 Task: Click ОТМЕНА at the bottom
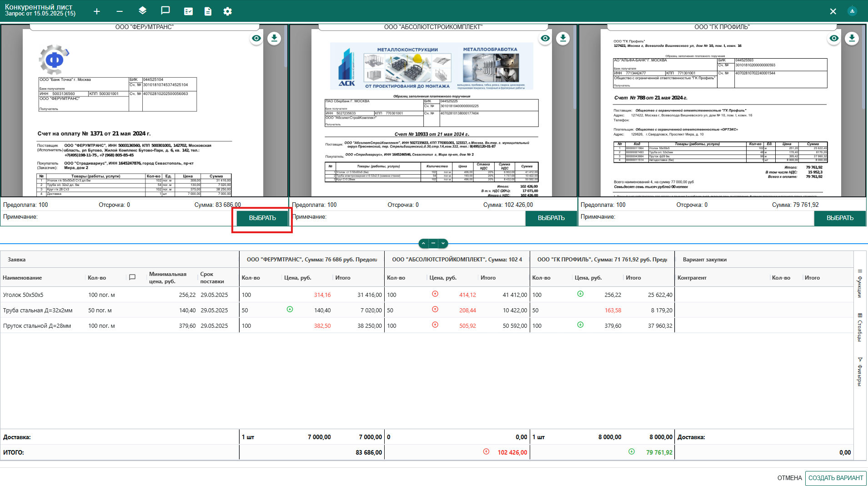pyautogui.click(x=789, y=478)
